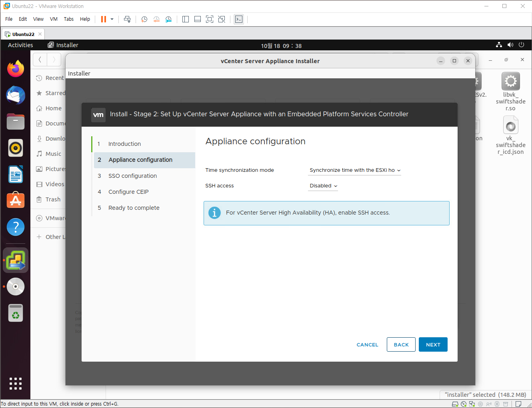The width and height of the screenshot is (532, 408).
Task: Select the libvk_swiftshader.so file
Action: tap(510, 92)
